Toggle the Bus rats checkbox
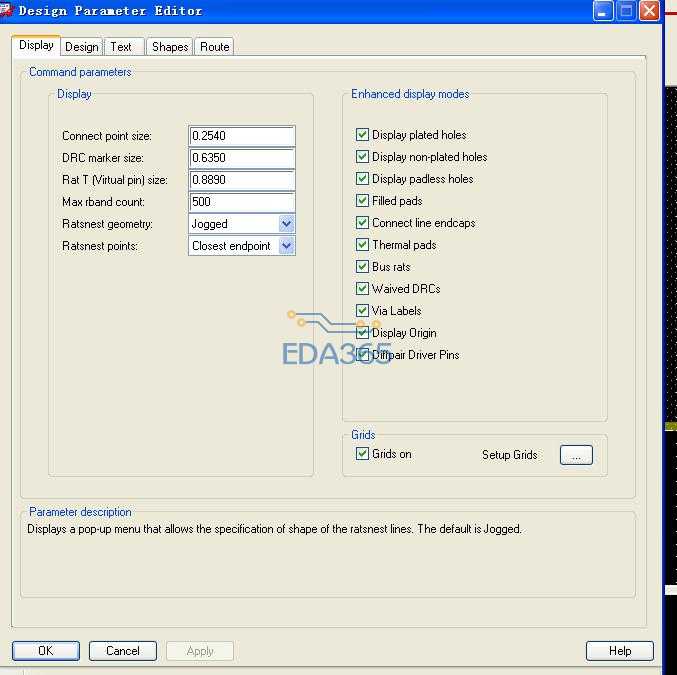 tap(362, 267)
